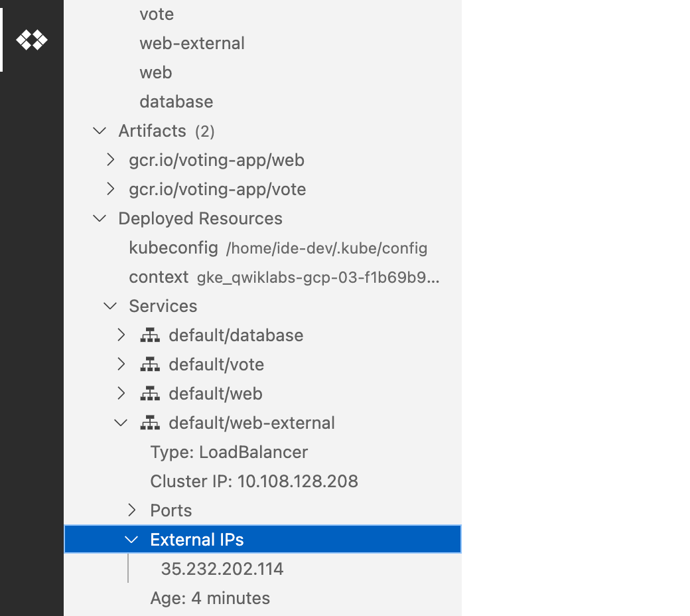
Task: Click the Type: LoadBalancer row
Action: (x=263, y=452)
